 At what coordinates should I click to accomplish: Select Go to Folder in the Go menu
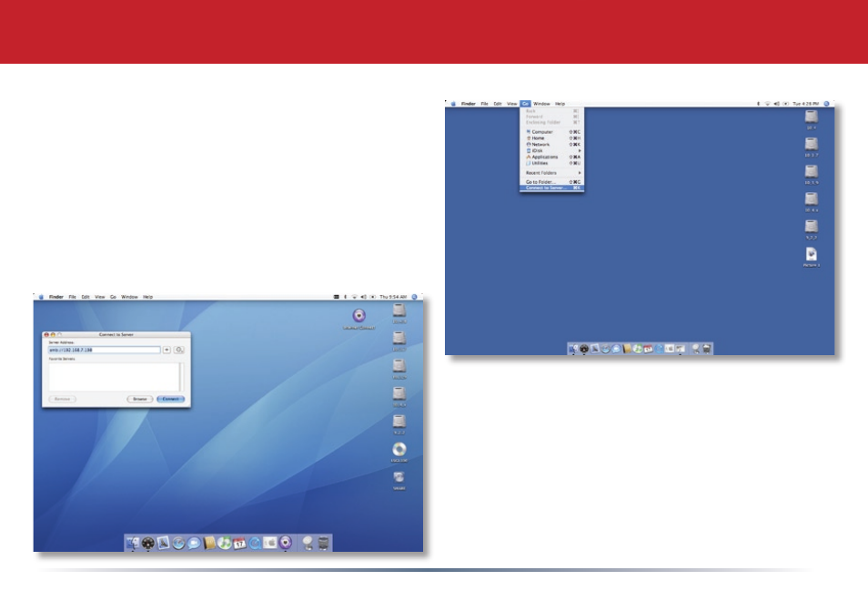click(x=551, y=182)
